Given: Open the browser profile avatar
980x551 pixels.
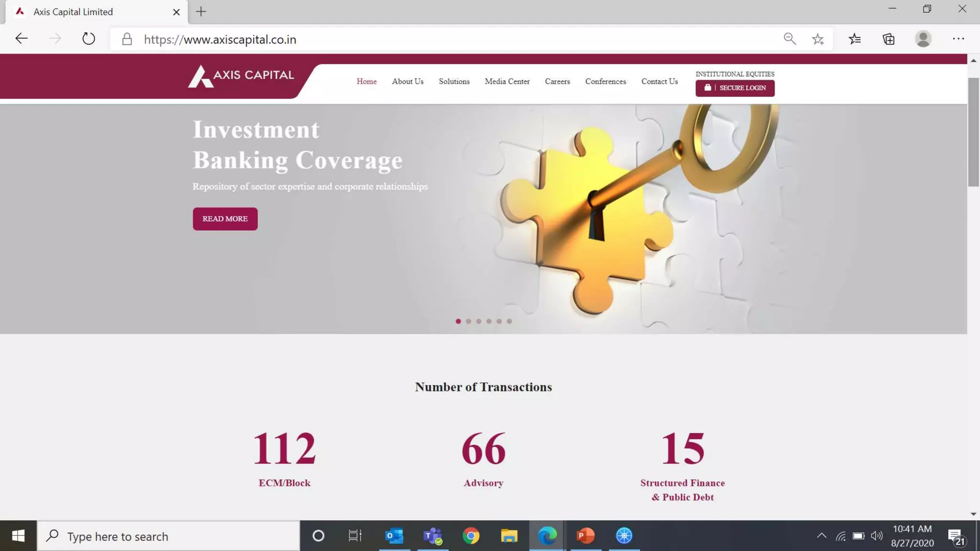Looking at the screenshot, I should (x=923, y=39).
